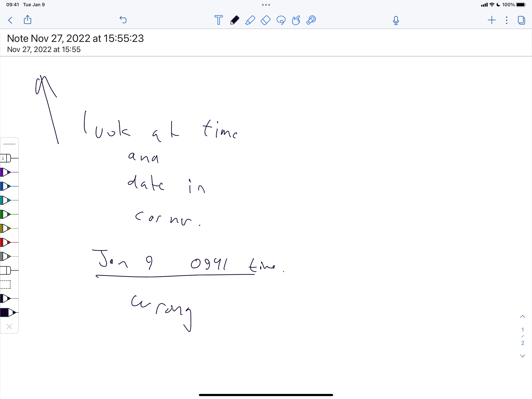Go to next page with down chevron
This screenshot has width=532, height=399.
[522, 356]
